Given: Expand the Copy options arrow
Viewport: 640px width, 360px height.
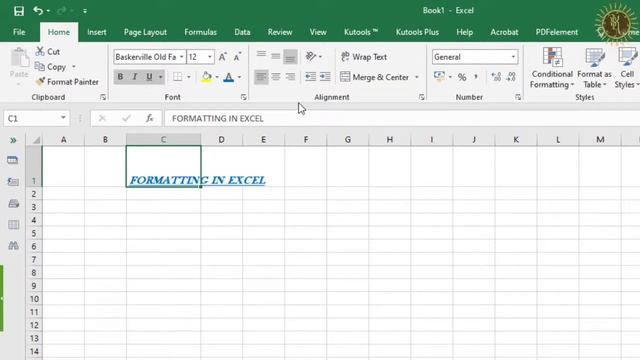Looking at the screenshot, I should [74, 67].
